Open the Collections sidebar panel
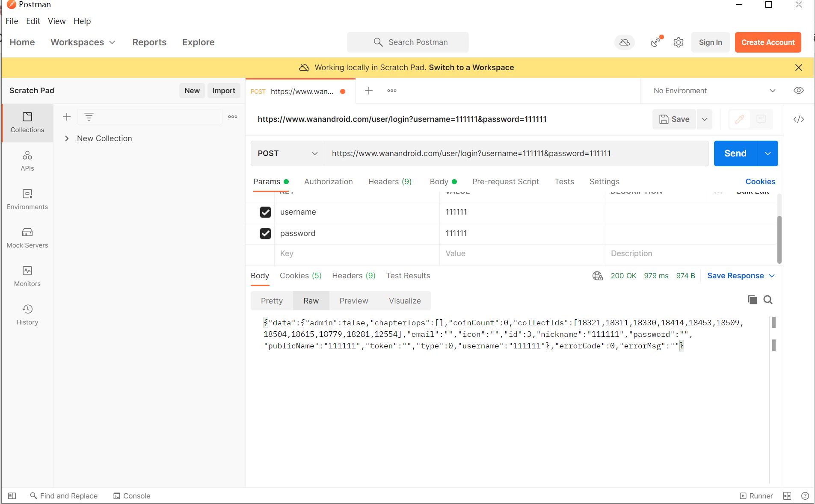 [27, 123]
